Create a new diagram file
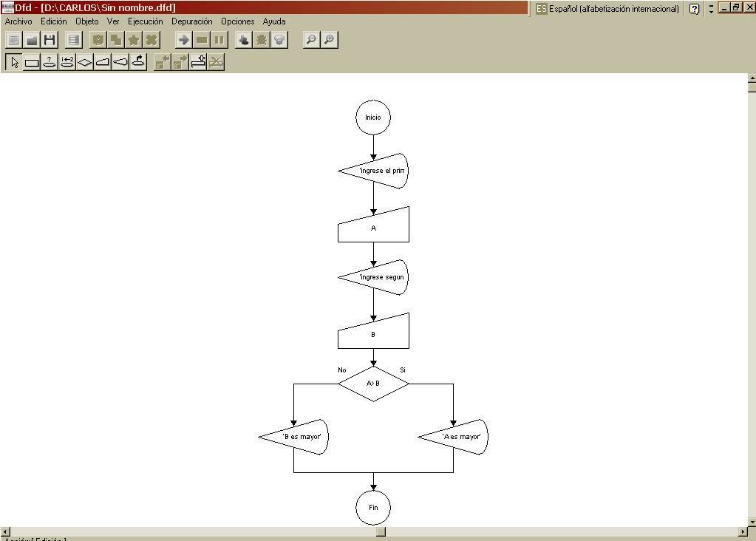The image size is (756, 541). pos(13,39)
